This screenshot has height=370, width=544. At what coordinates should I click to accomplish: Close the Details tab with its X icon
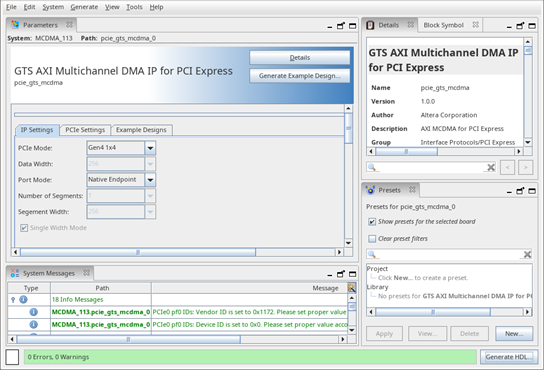pos(411,25)
